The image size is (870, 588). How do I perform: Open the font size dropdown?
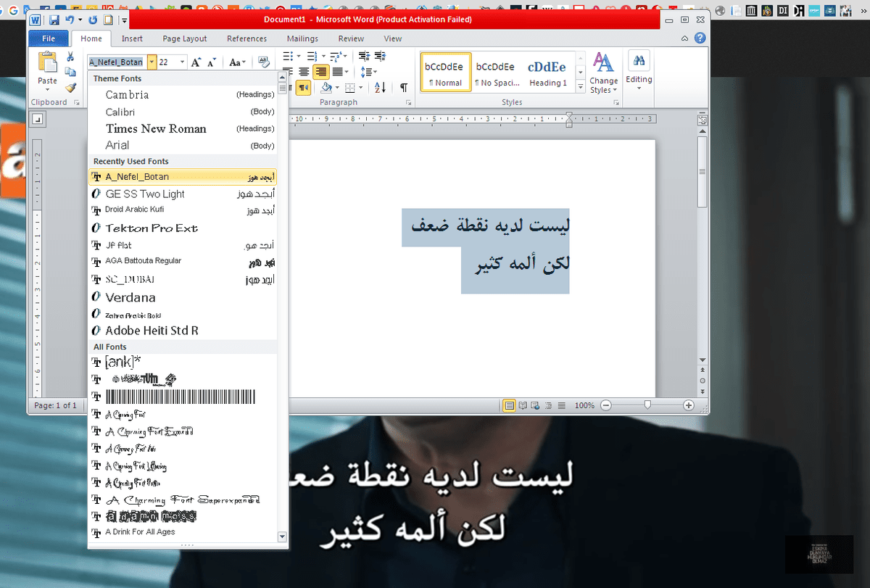tap(182, 62)
